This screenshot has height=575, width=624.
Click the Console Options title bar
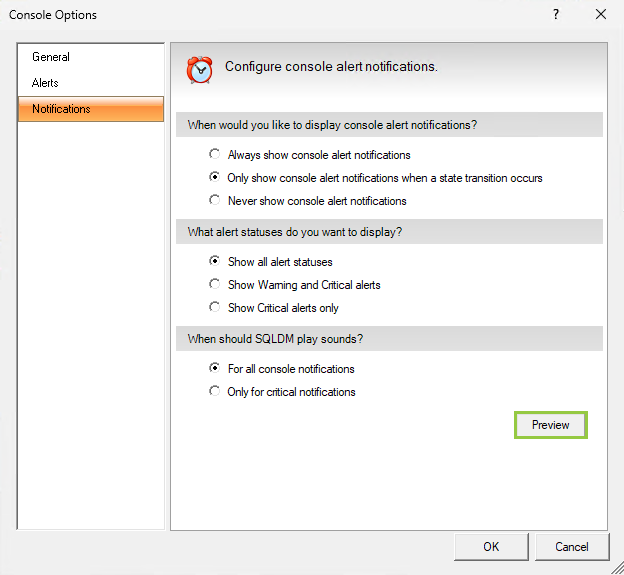click(250, 15)
